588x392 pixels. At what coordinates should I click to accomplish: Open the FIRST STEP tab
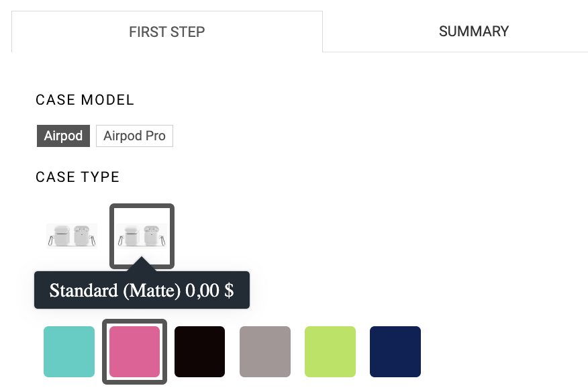(167, 32)
